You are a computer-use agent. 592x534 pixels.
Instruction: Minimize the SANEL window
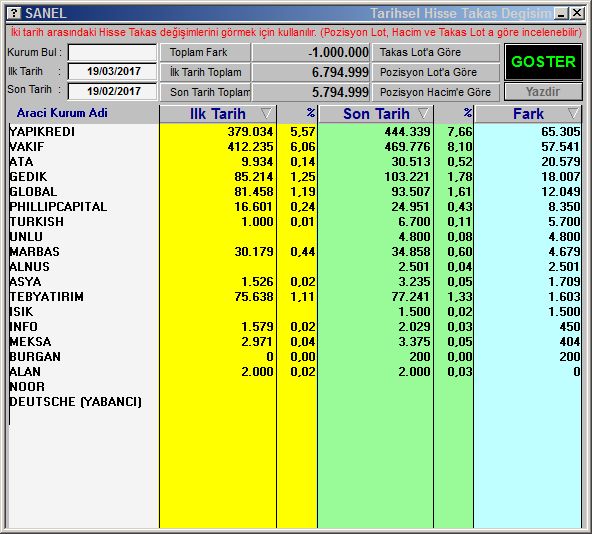[561, 14]
